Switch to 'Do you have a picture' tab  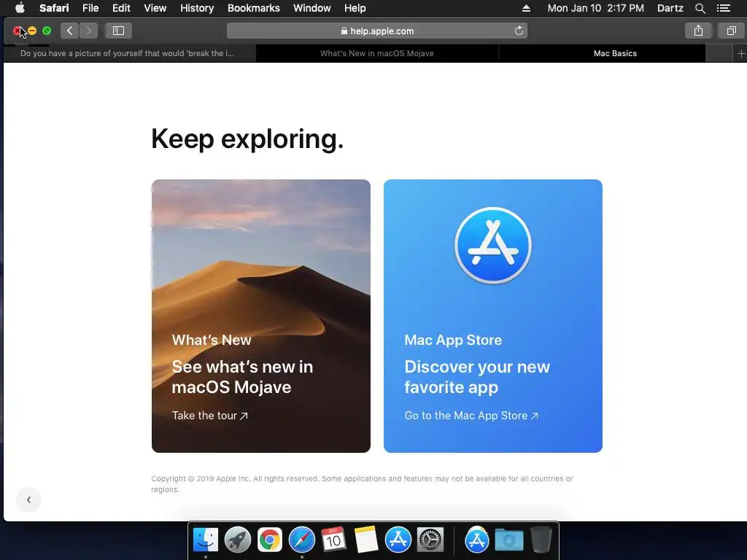click(130, 53)
